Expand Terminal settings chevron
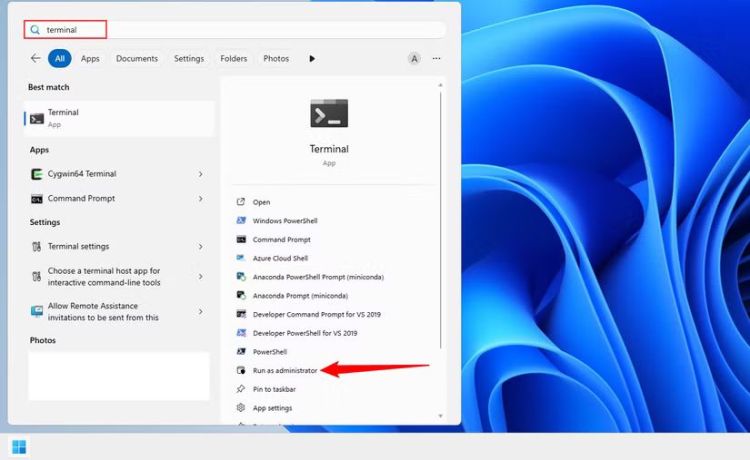 (x=200, y=247)
